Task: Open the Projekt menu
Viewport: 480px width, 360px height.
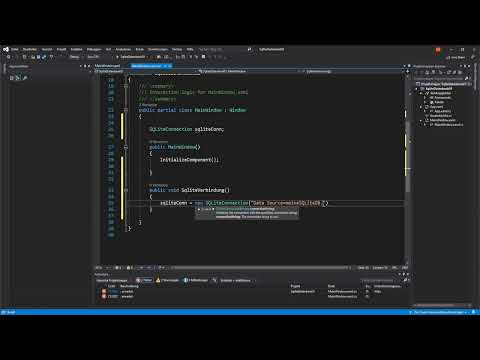Action: point(61,49)
